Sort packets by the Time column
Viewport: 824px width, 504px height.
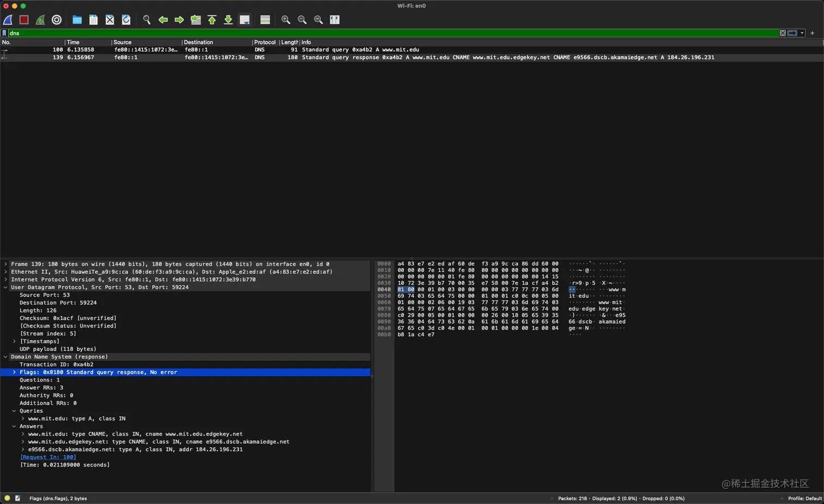click(88, 42)
